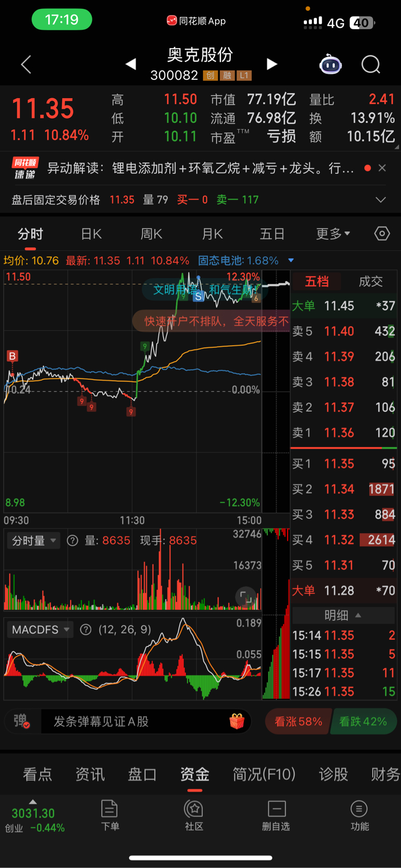Tap the 大单 11.28 row
Screen dimensions: 401x868
click(x=343, y=591)
